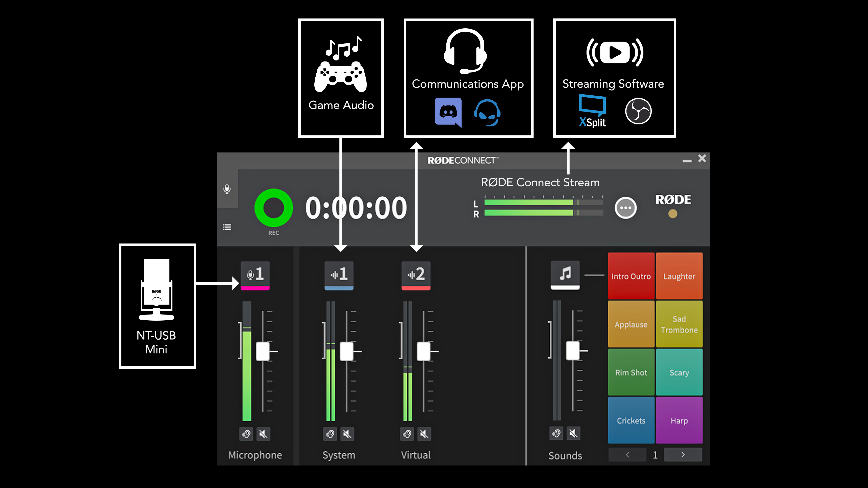Image resolution: width=868 pixels, height=488 pixels.
Task: Mute the Microphone channel
Action: pos(263,434)
